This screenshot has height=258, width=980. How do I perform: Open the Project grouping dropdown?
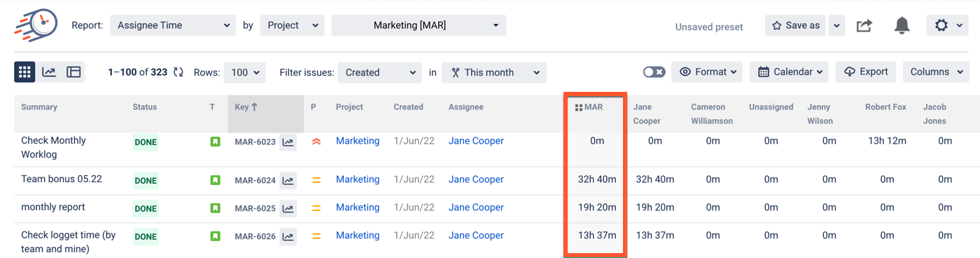[x=292, y=25]
